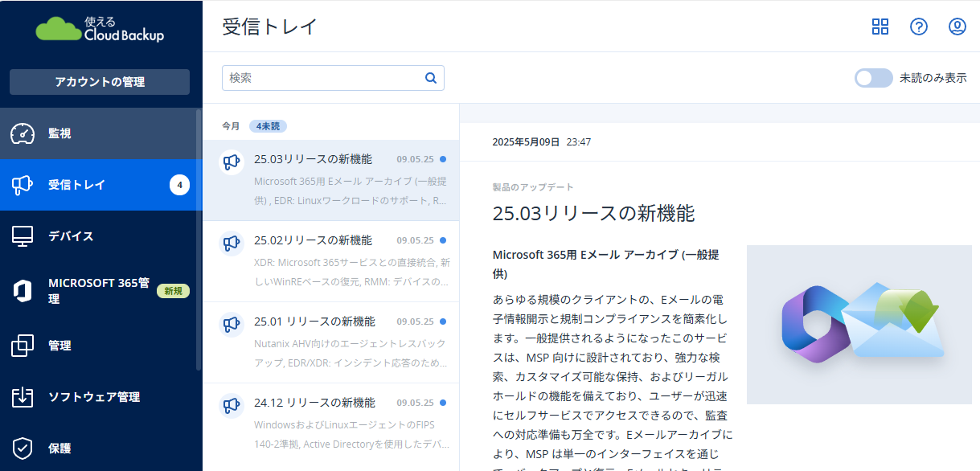
Task: Click the 管理 overlapping squares icon
Action: (23, 346)
